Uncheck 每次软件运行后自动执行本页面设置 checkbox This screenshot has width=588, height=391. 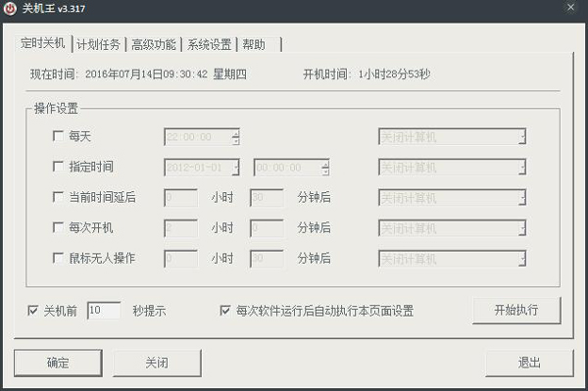(x=225, y=311)
